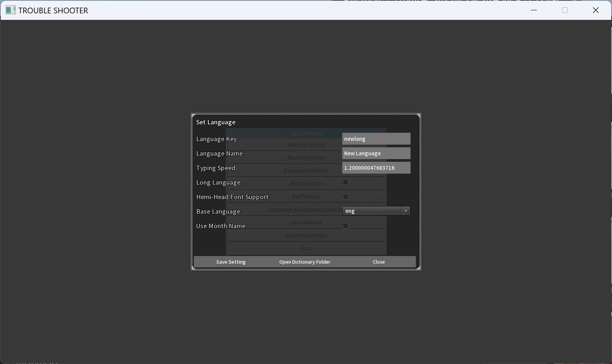
Task: Click into the Typing Speed value field
Action: point(376,168)
